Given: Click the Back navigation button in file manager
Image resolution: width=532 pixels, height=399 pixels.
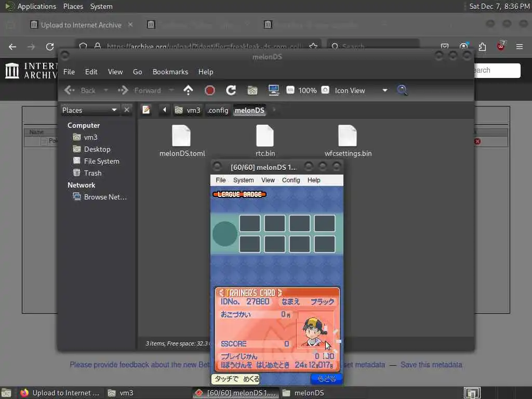Looking at the screenshot, I should coord(80,90).
